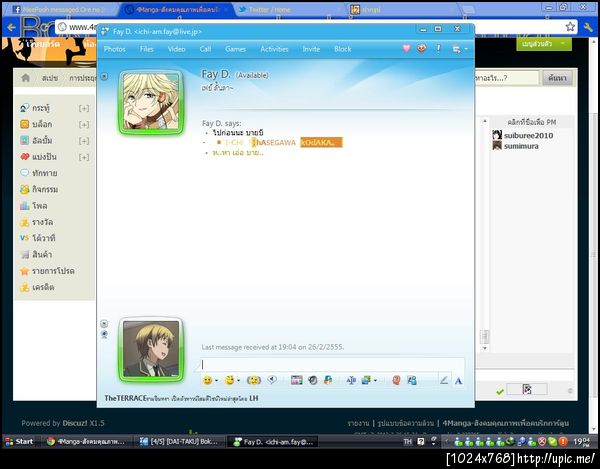Open the Video menu in Messenger
600x469 pixels.
(x=176, y=49)
